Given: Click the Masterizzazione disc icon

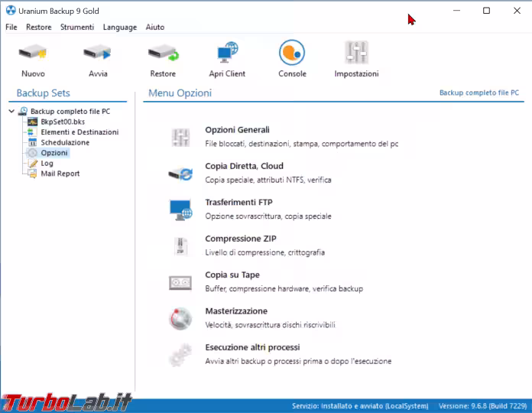Looking at the screenshot, I should click(180, 319).
